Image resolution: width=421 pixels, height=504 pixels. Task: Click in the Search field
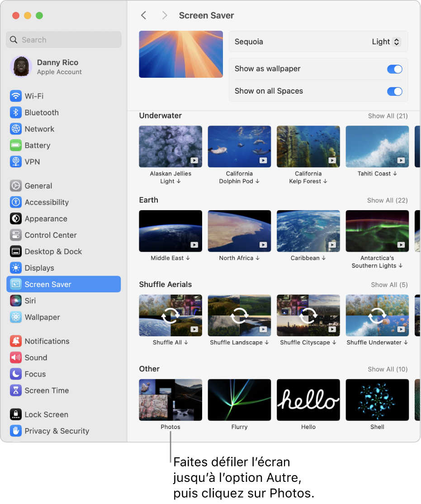click(64, 39)
